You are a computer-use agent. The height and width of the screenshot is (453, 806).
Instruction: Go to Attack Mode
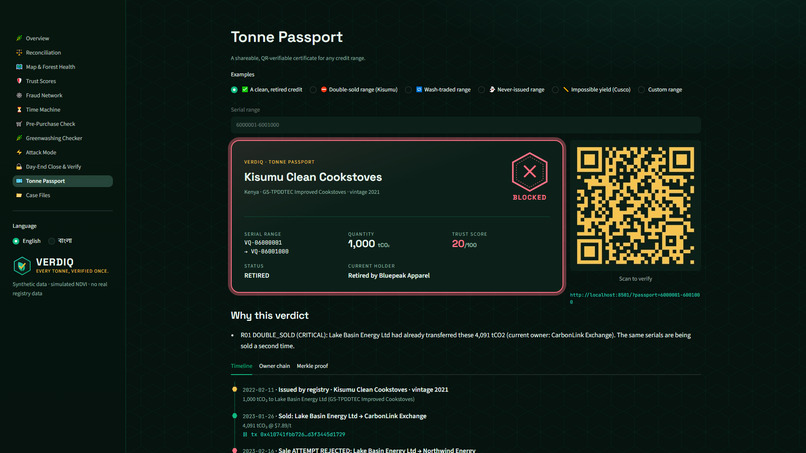point(62,152)
